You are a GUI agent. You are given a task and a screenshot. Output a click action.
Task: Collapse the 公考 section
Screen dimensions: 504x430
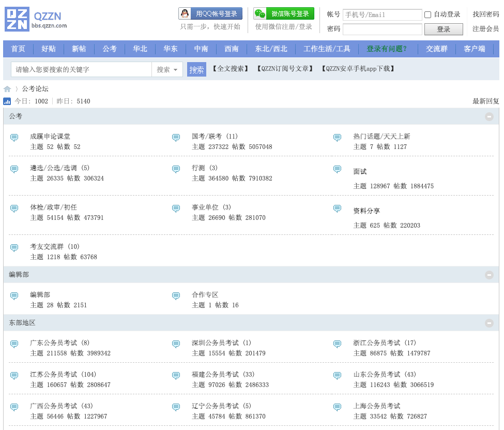coord(489,116)
